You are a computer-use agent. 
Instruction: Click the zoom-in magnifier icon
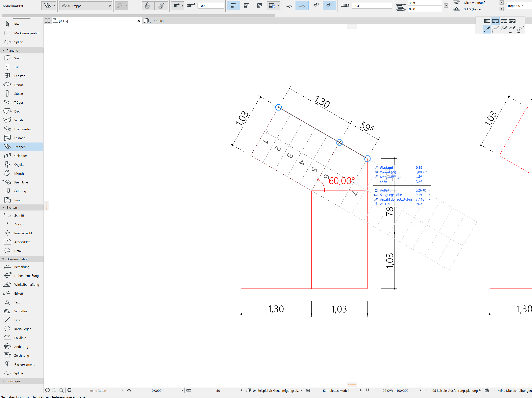[61, 390]
